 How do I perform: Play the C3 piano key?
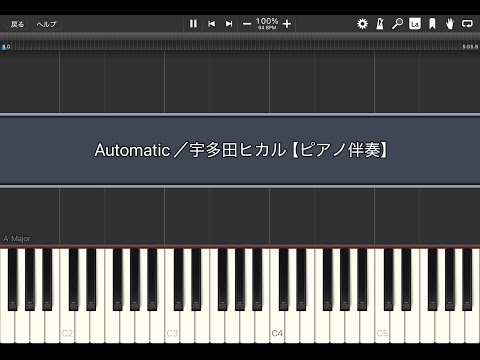pos(172,328)
